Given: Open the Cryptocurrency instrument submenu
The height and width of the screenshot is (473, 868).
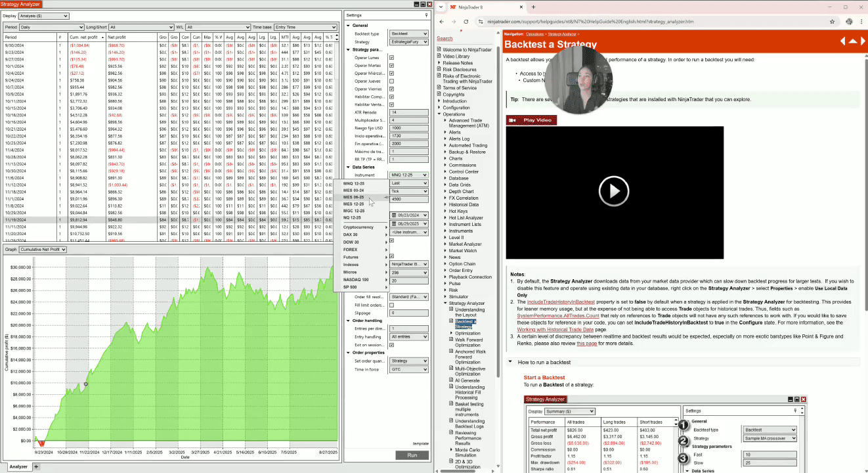Looking at the screenshot, I should 364,227.
